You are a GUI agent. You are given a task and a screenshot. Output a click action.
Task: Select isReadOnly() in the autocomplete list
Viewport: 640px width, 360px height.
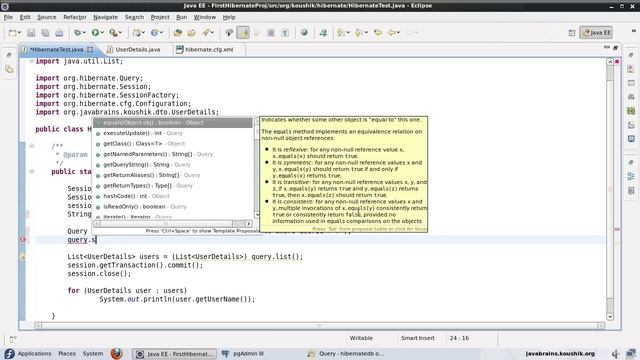coord(173,207)
